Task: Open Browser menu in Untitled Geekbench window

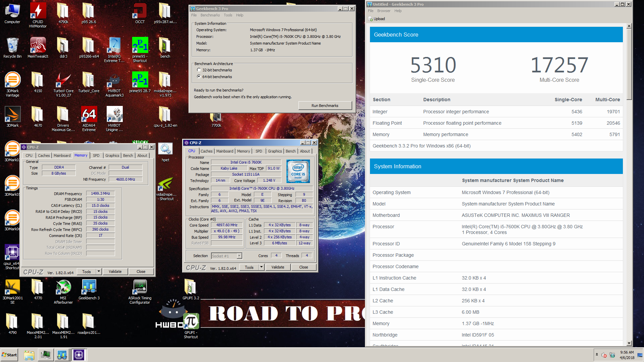Action: point(384,11)
